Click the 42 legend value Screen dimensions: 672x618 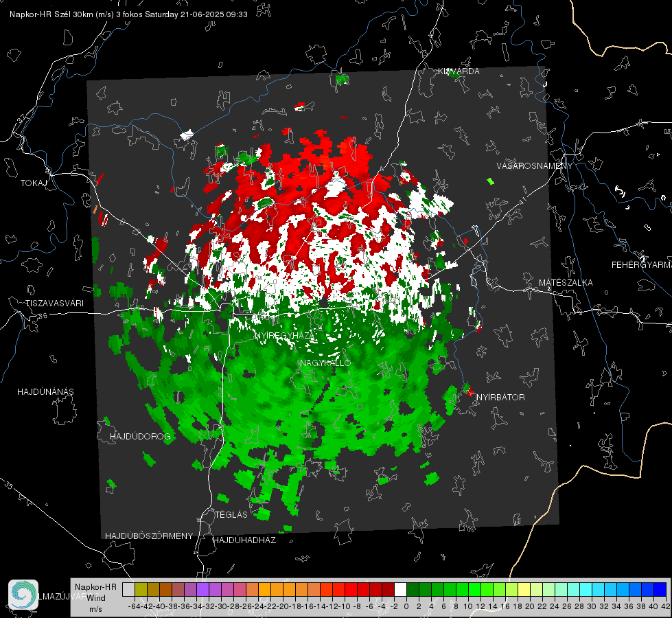click(665, 606)
